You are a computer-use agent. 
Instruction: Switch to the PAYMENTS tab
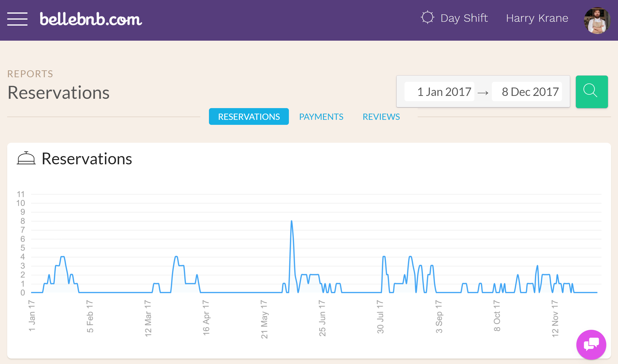pyautogui.click(x=321, y=116)
